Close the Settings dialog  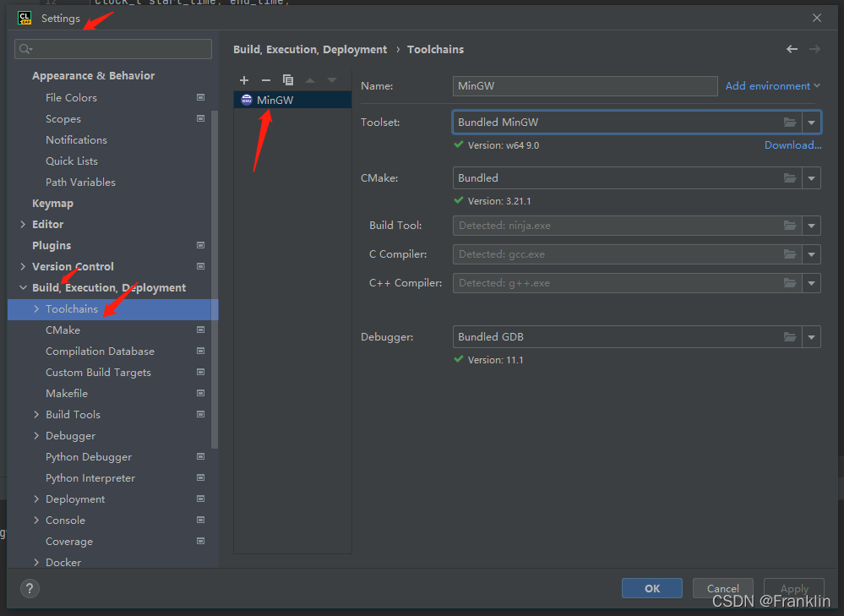click(x=817, y=18)
